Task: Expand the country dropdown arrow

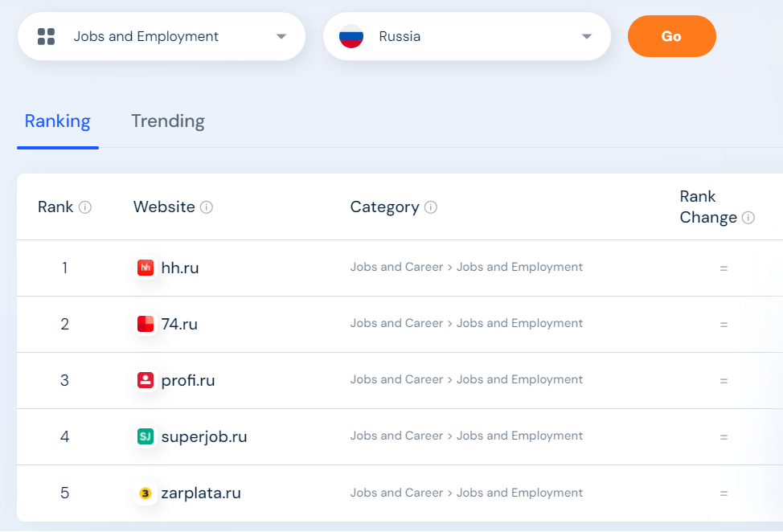Action: tap(587, 36)
